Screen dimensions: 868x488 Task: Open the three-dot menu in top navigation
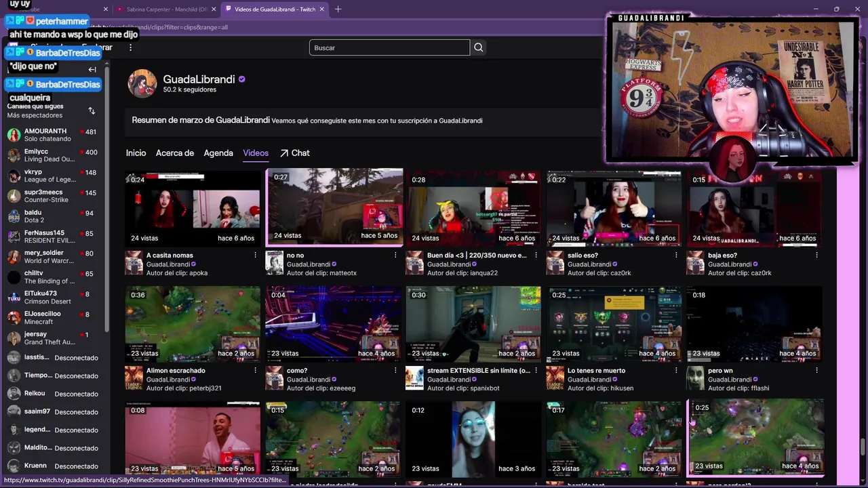131,47
